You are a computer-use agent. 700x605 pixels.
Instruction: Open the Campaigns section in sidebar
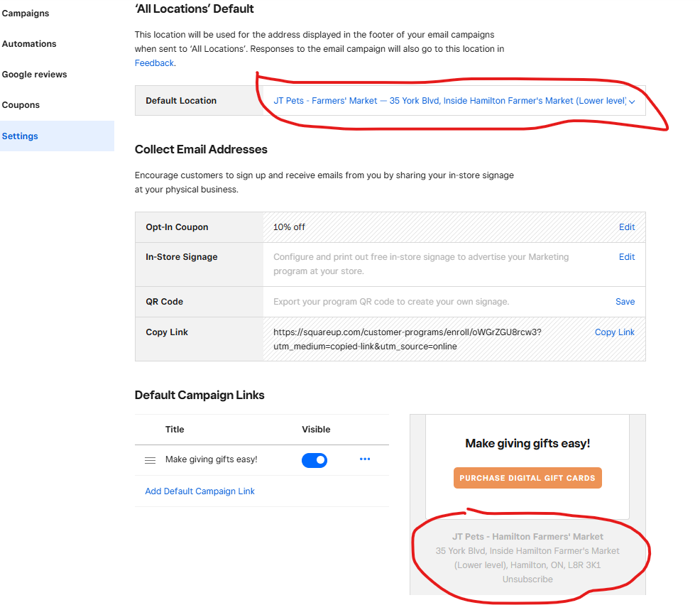(26, 13)
